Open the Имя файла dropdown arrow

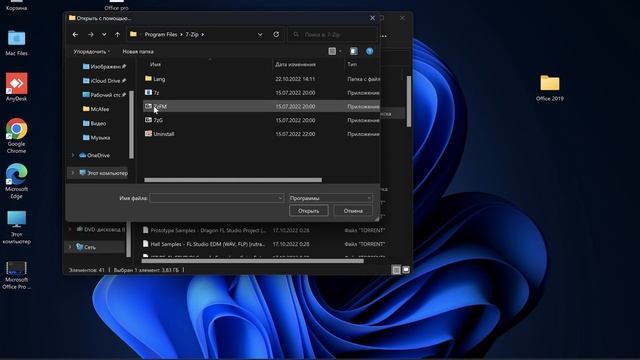[x=280, y=198]
